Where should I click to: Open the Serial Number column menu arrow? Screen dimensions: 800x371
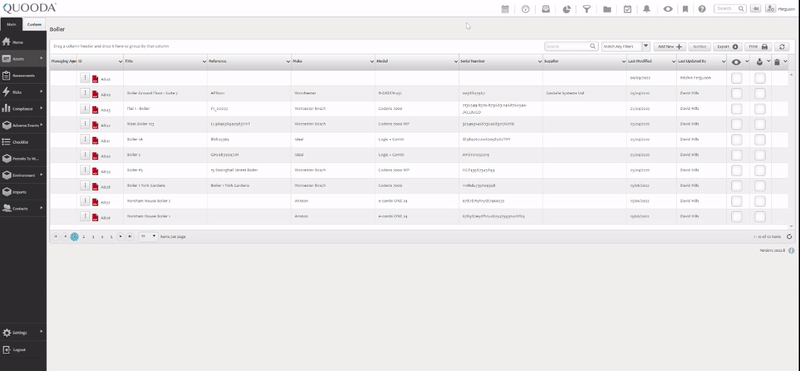pos(540,61)
